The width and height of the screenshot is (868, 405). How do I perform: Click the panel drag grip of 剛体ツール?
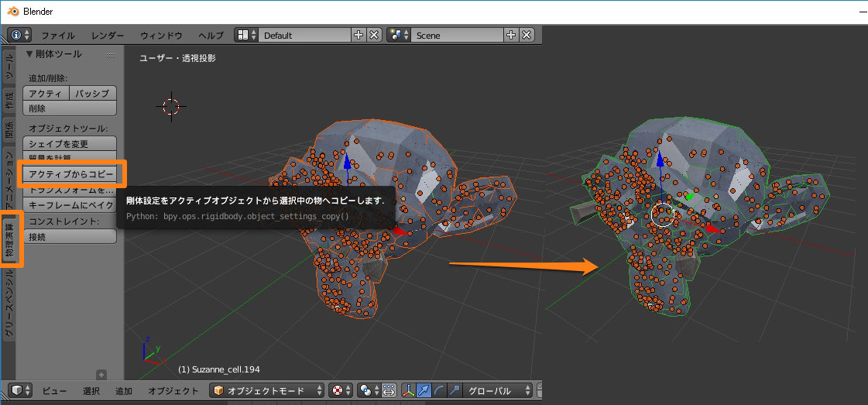[110, 55]
